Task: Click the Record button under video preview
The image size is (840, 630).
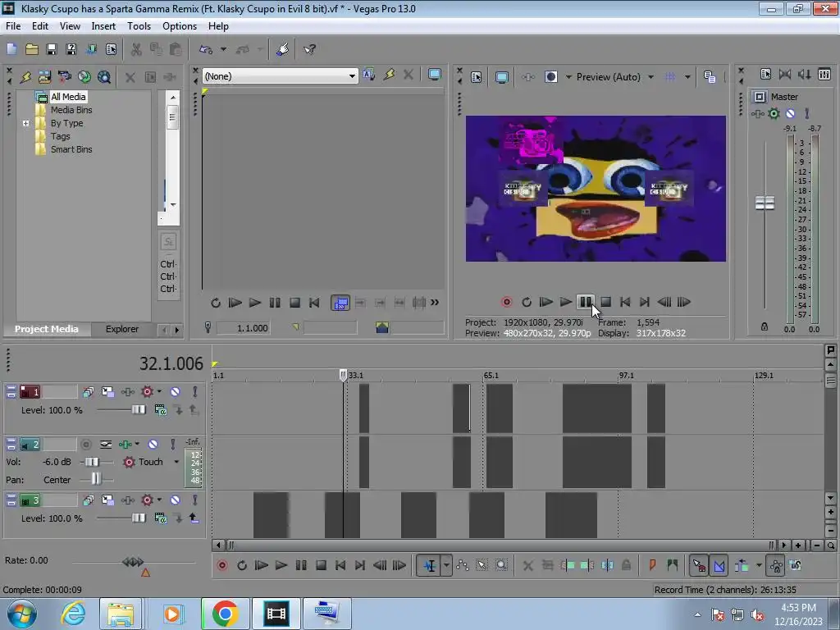Action: [x=506, y=302]
